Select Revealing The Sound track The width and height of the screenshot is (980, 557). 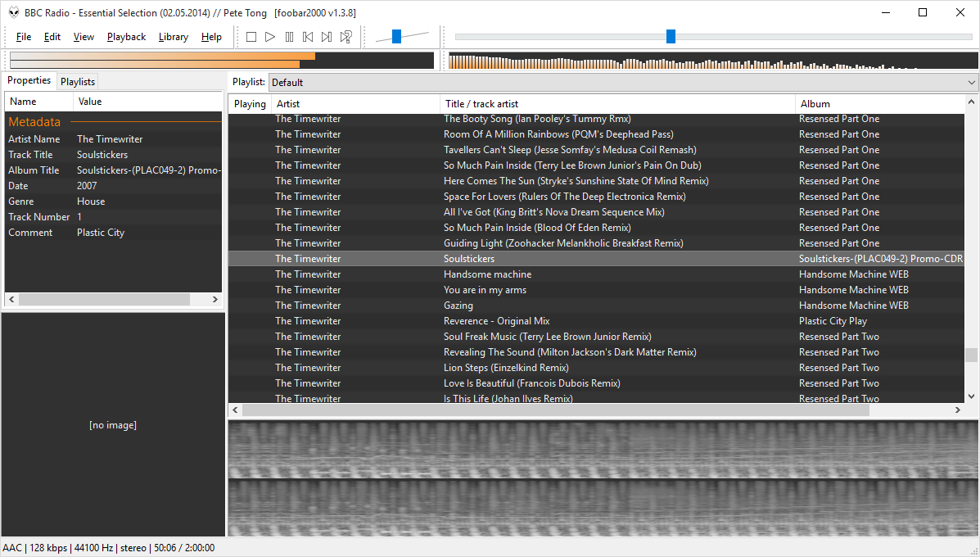point(596,352)
